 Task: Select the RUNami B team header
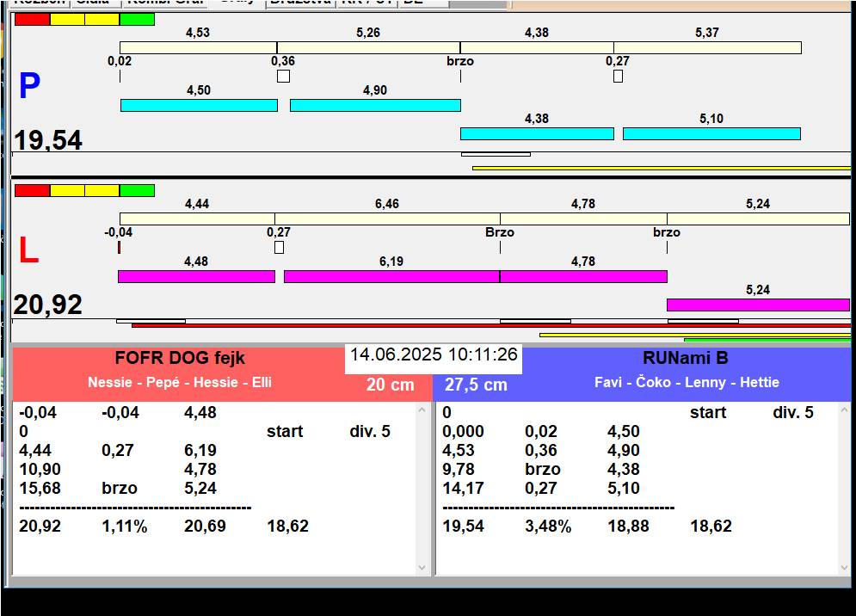pos(685,359)
